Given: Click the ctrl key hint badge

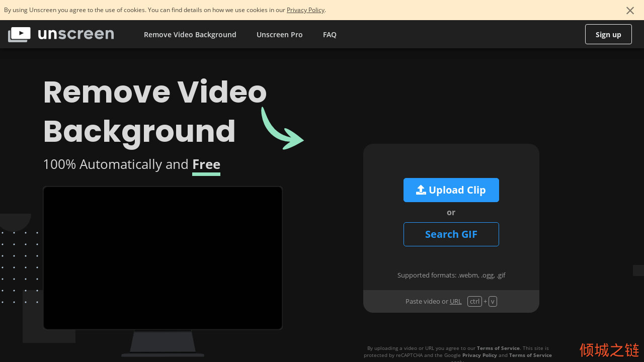Looking at the screenshot, I should pos(474,302).
